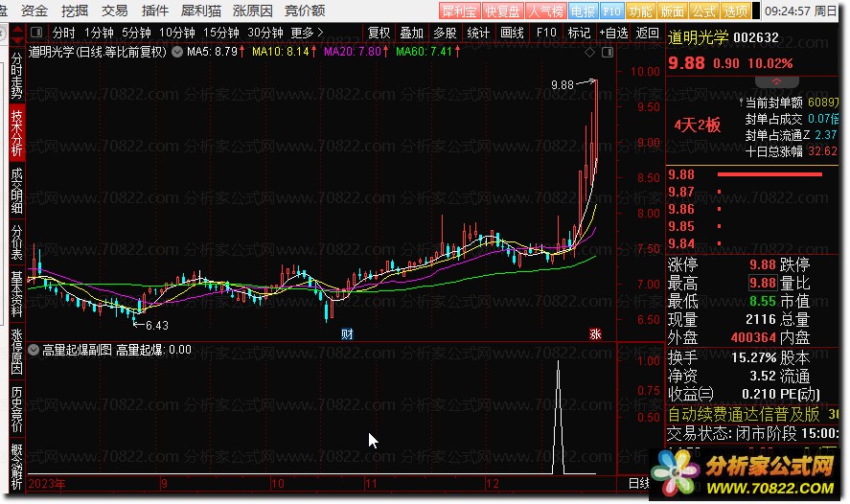This screenshot has width=850, height=504.
Task: Switch to 10分钟 period
Action: pyautogui.click(x=176, y=33)
